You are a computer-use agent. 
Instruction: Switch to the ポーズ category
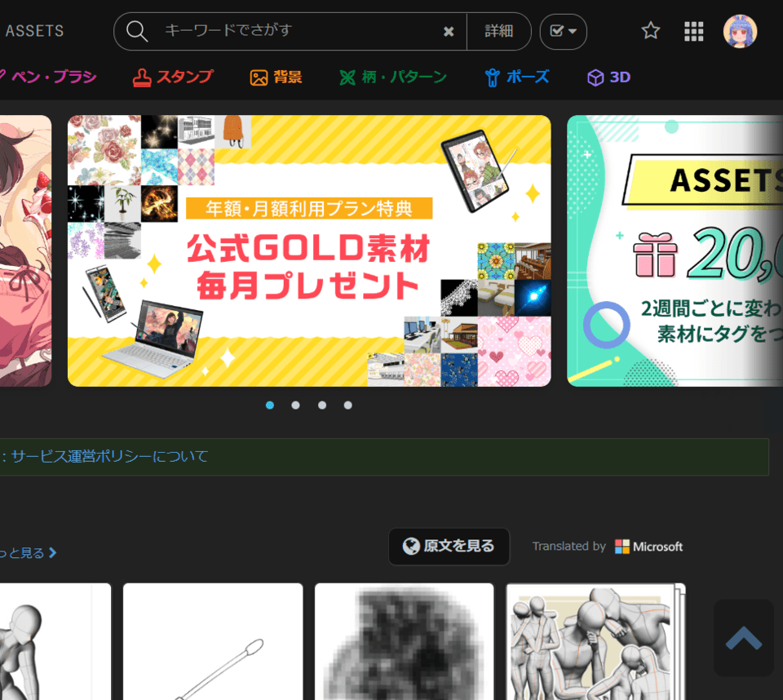(x=516, y=78)
